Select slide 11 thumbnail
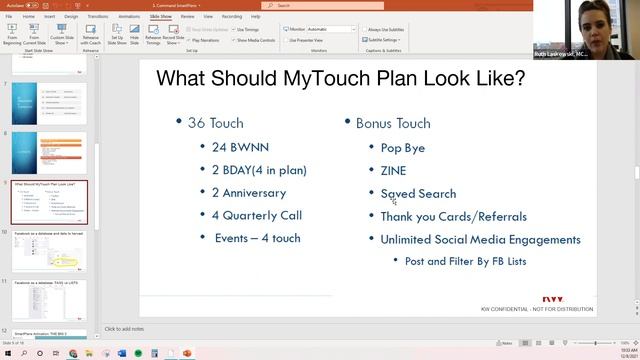640x360 pixels. 49,300
